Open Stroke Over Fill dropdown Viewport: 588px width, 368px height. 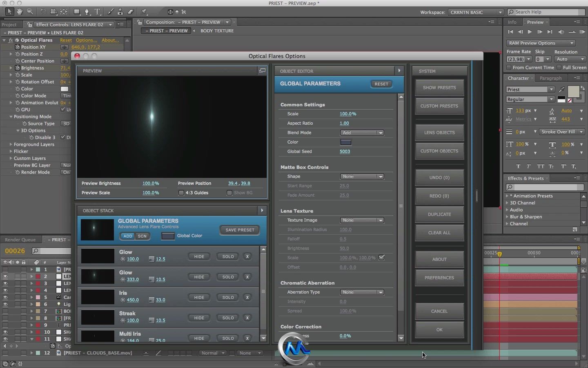(561, 132)
